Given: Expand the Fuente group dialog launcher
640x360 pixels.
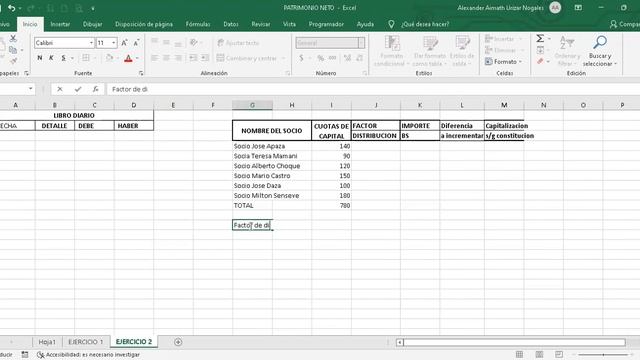Looking at the screenshot, I should pyautogui.click(x=141, y=73).
